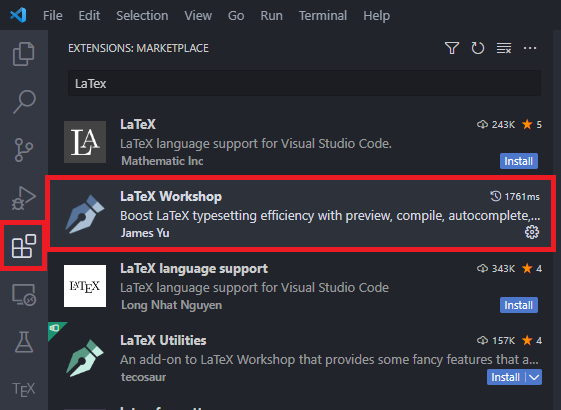Install LaTeX language support by Long Nhat Nguyen
561x410 pixels.
(x=518, y=305)
